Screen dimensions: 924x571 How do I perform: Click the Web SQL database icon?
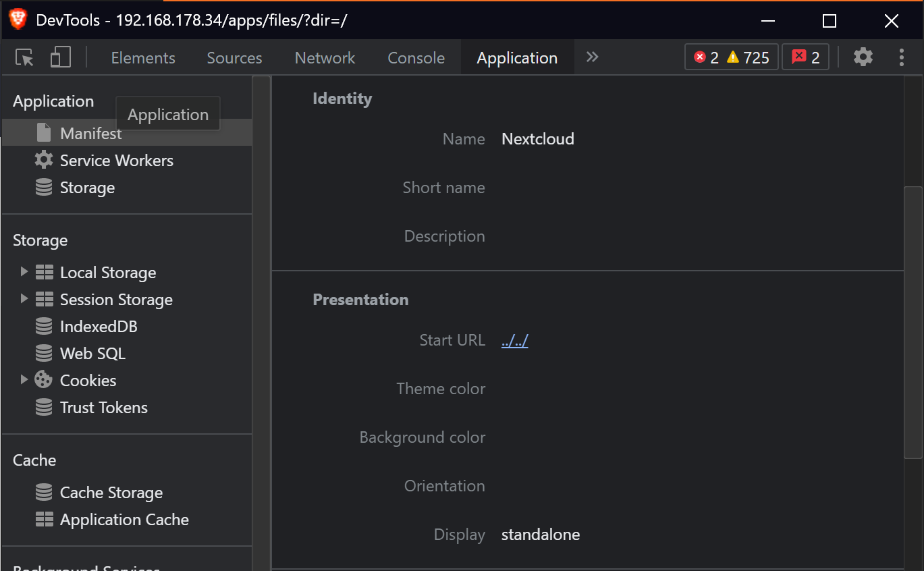click(x=44, y=353)
